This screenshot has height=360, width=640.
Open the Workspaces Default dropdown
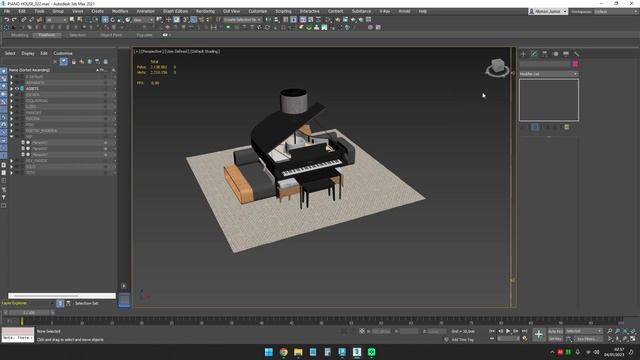pos(616,11)
